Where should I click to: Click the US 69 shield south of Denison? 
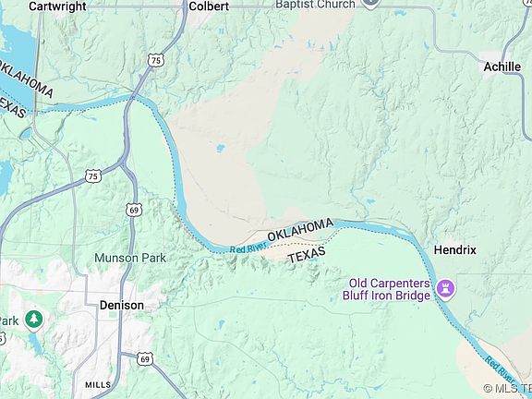click(145, 359)
